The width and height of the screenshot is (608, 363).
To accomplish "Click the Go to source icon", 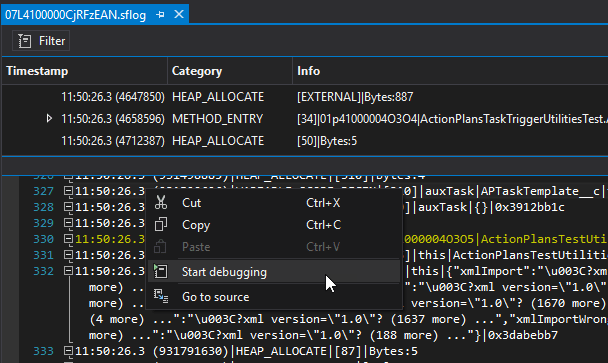I will (x=161, y=297).
